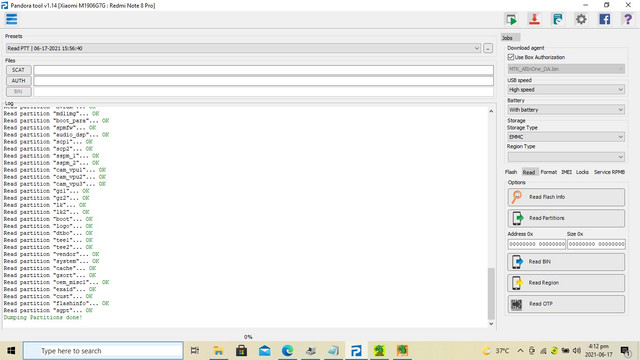Focus the SCAT file path field
Screen dimensions: 640x360
(x=263, y=70)
